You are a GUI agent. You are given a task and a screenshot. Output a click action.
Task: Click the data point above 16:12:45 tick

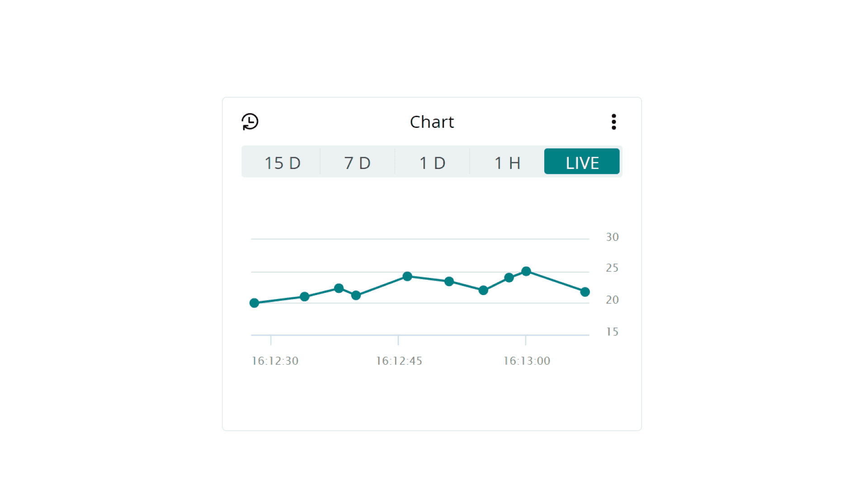[407, 276]
